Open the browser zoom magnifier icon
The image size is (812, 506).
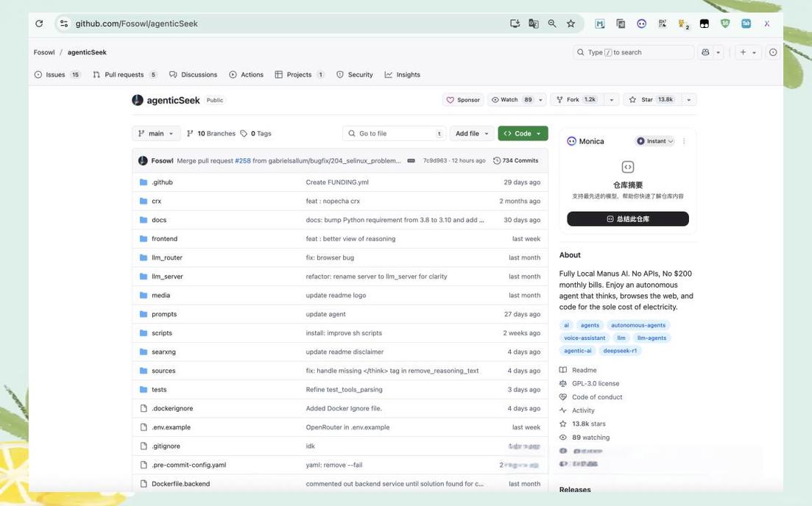coord(552,24)
